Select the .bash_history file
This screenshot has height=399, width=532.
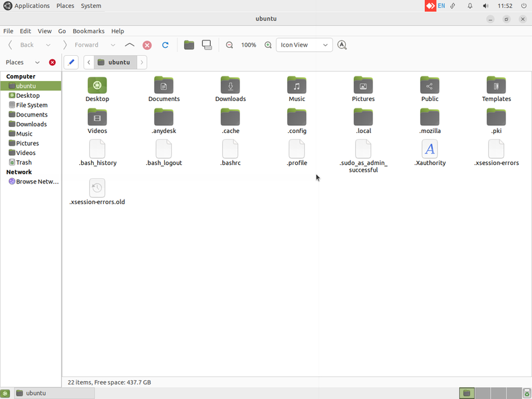[x=97, y=153]
